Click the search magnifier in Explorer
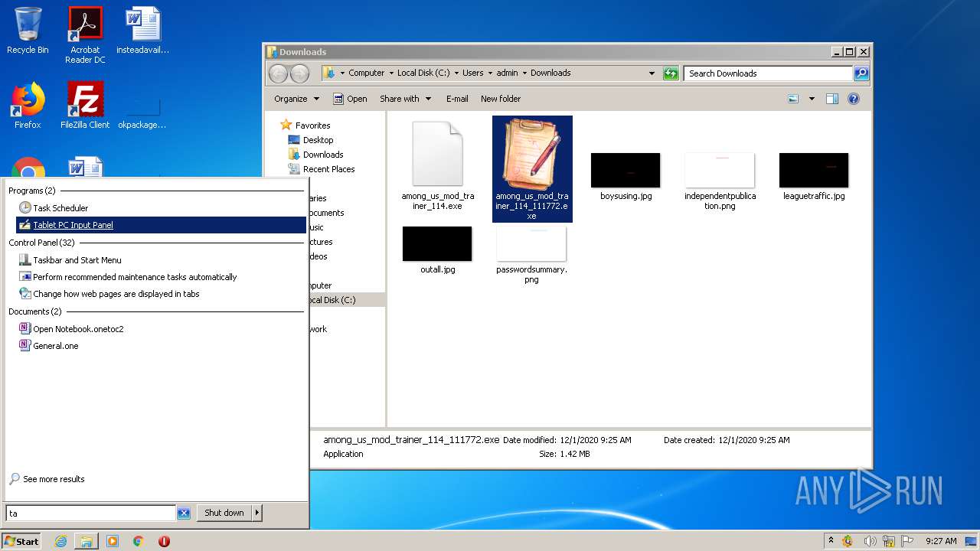The height and width of the screenshot is (551, 980). pyautogui.click(x=861, y=73)
